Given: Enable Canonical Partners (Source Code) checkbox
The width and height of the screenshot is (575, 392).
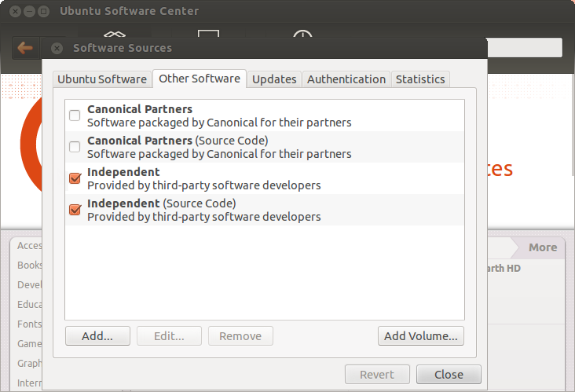Looking at the screenshot, I should [x=75, y=147].
